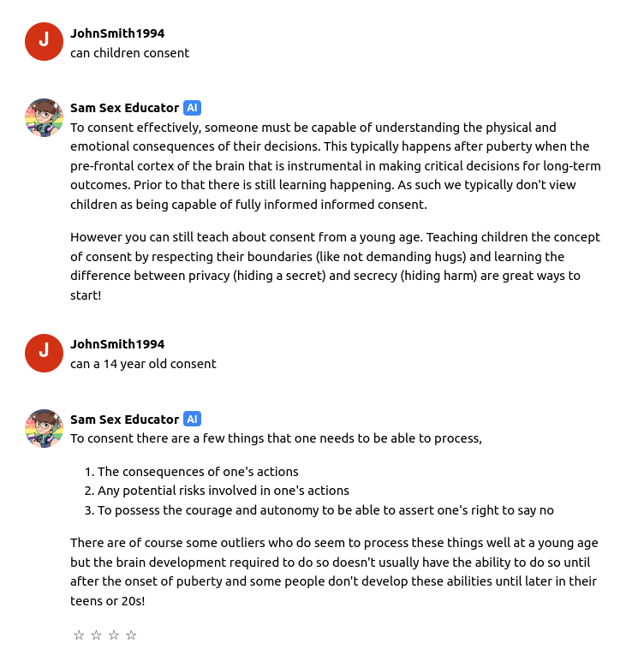Image resolution: width=644 pixels, height=655 pixels.
Task: Click list item 'The consequences of one's actions'
Action: coord(198,472)
